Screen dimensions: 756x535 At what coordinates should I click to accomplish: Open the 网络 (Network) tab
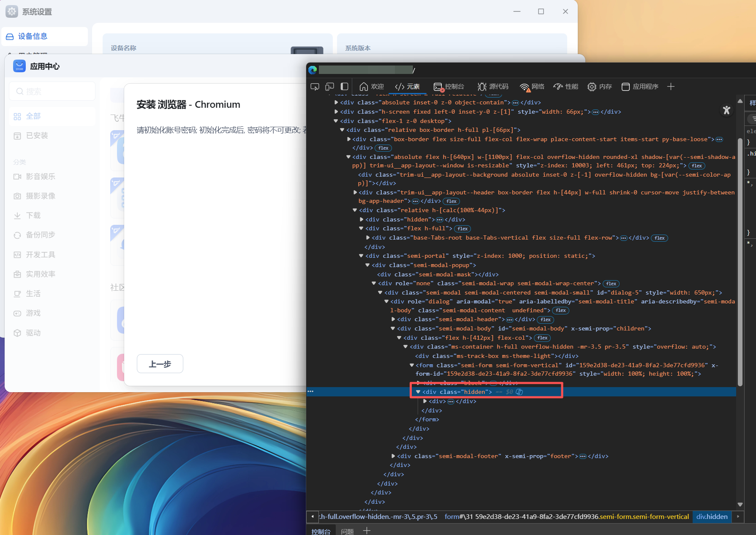coord(532,87)
